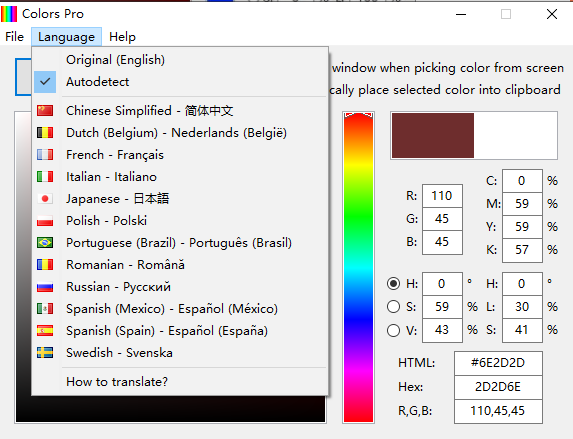This screenshot has width=573, height=439.
Task: Choose Japanese language entry
Action: click(180, 198)
